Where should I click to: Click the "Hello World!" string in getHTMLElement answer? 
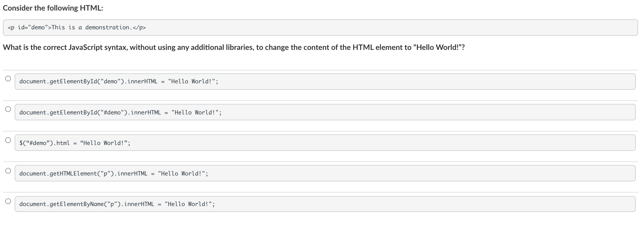[182, 173]
